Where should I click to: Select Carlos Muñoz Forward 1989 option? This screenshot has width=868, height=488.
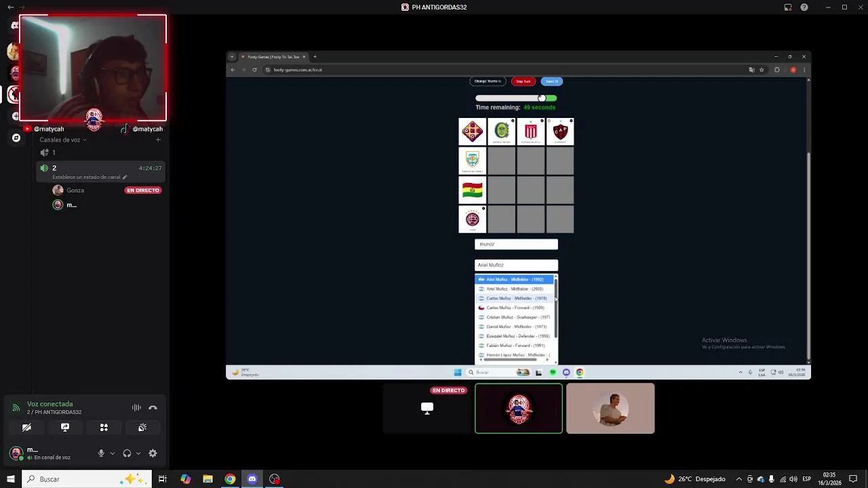coord(514,308)
